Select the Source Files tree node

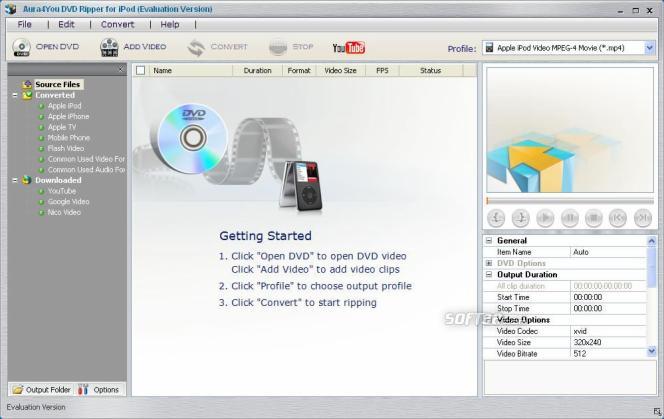click(58, 84)
